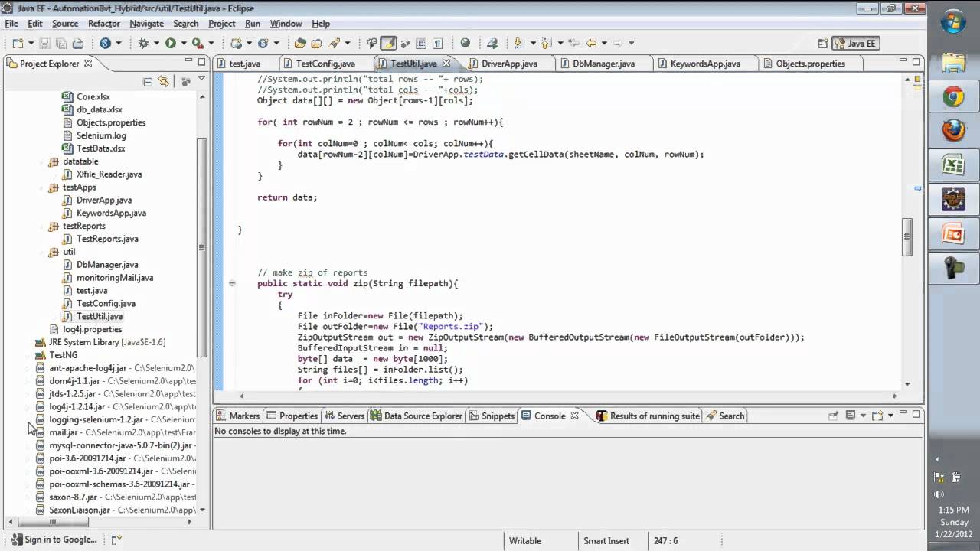Open dropdown arrow next to Run icon
Viewport: 980px width, 551px height.
point(183,44)
